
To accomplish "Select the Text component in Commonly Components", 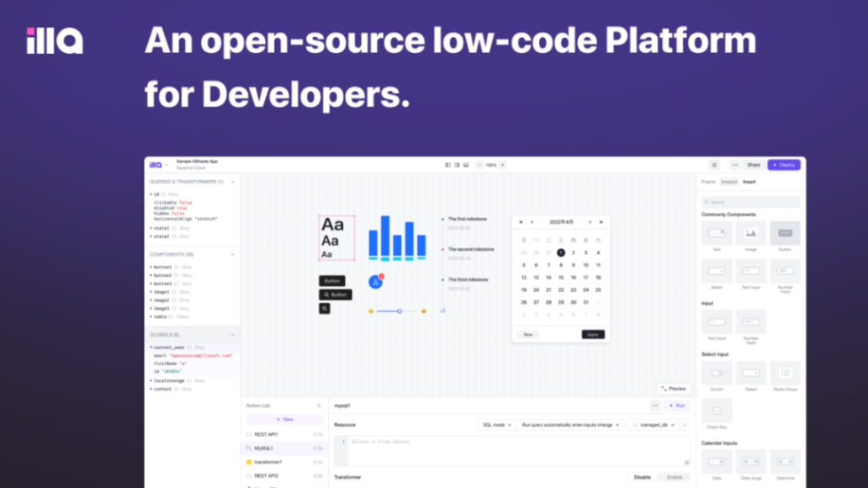I will coord(717,233).
